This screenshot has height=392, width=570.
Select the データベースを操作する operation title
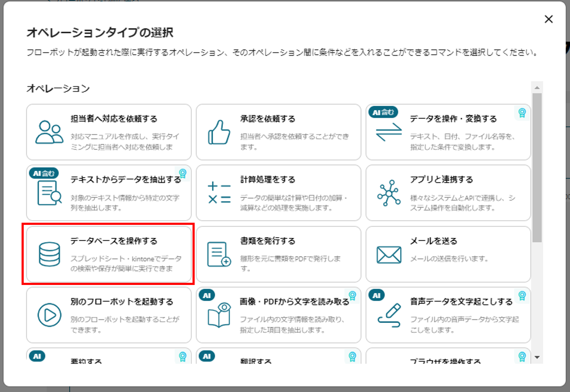[114, 241]
